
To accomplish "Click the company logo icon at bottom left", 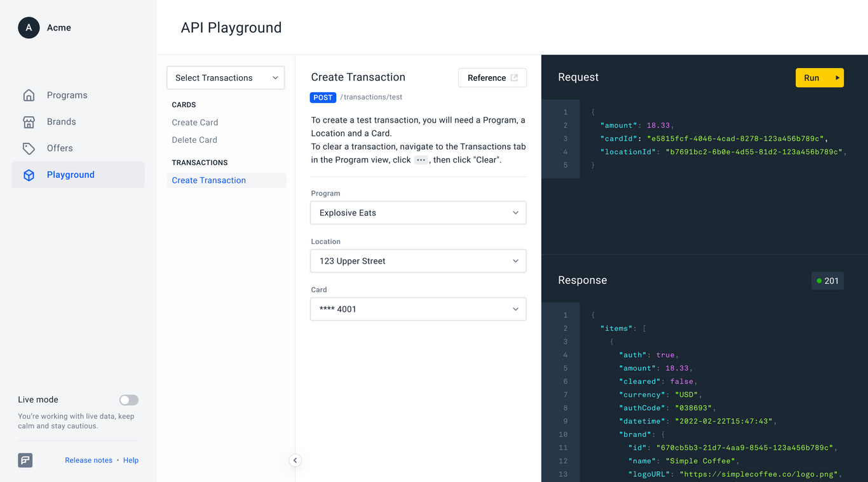I will (25, 460).
